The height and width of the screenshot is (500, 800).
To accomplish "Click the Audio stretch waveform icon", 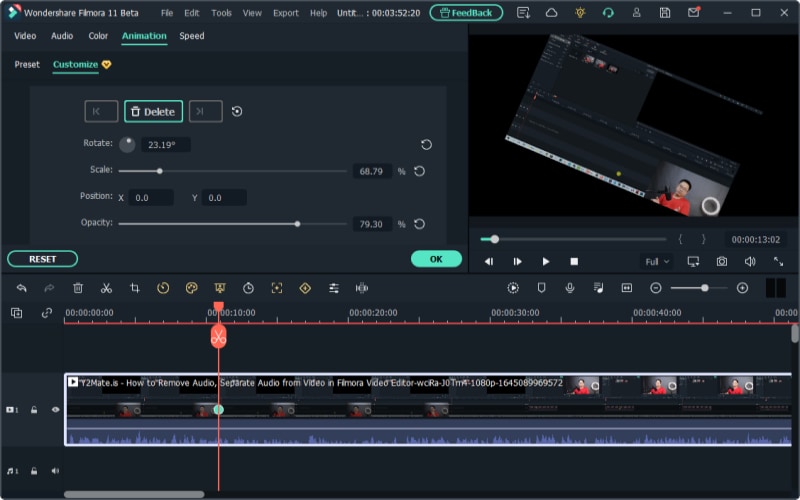I will pos(362,288).
